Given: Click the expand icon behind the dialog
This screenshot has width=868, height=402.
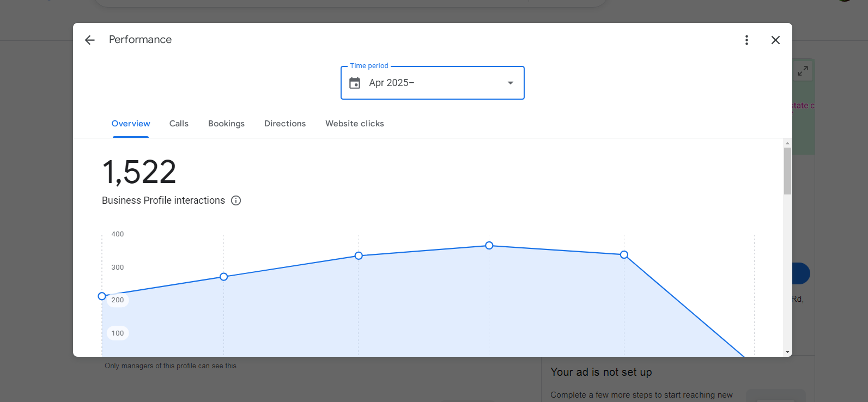Looking at the screenshot, I should [803, 71].
